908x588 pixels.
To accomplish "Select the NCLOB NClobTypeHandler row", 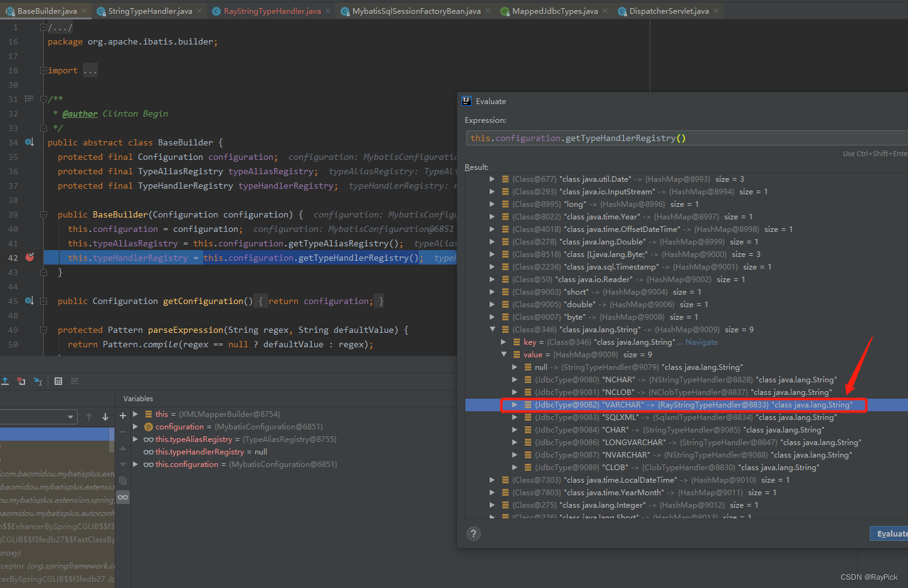I will 686,392.
